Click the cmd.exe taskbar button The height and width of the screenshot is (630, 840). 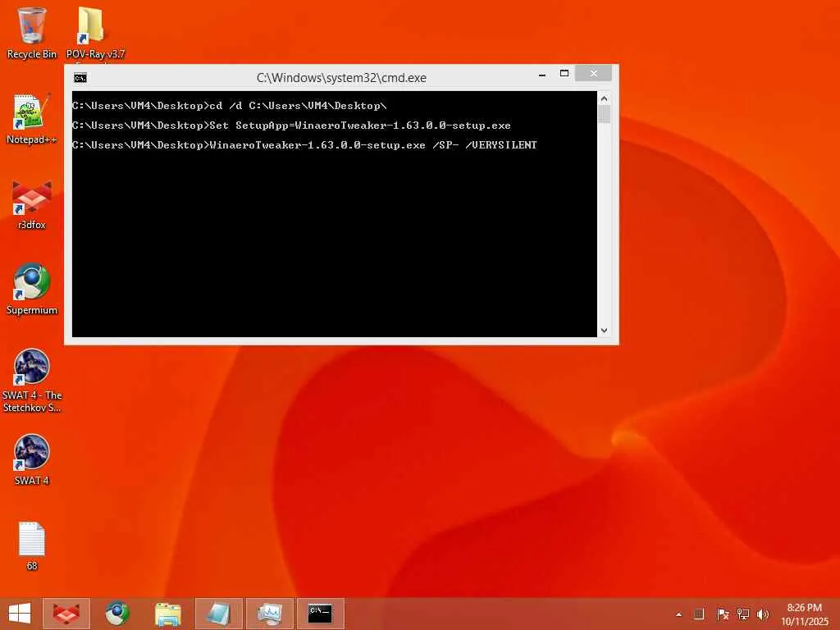point(321,614)
